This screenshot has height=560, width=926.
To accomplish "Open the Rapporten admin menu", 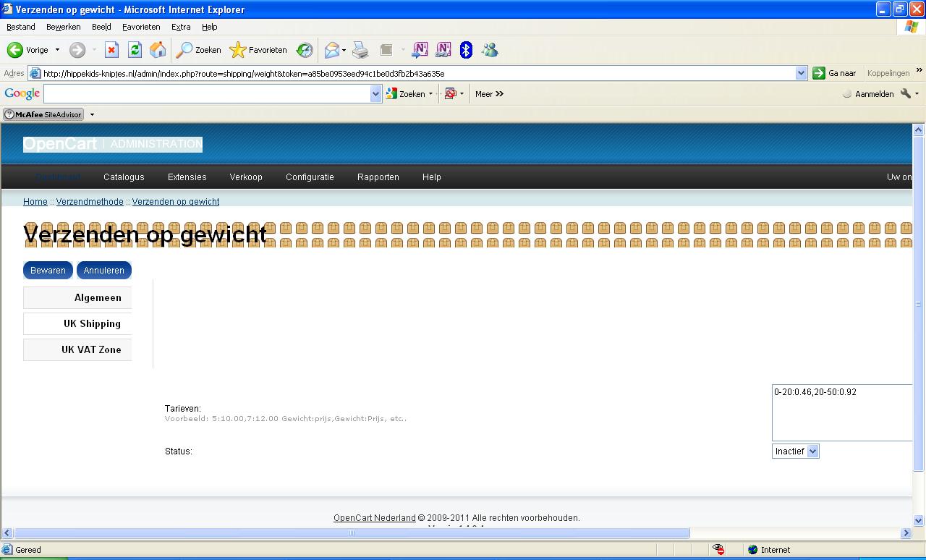I will click(378, 177).
